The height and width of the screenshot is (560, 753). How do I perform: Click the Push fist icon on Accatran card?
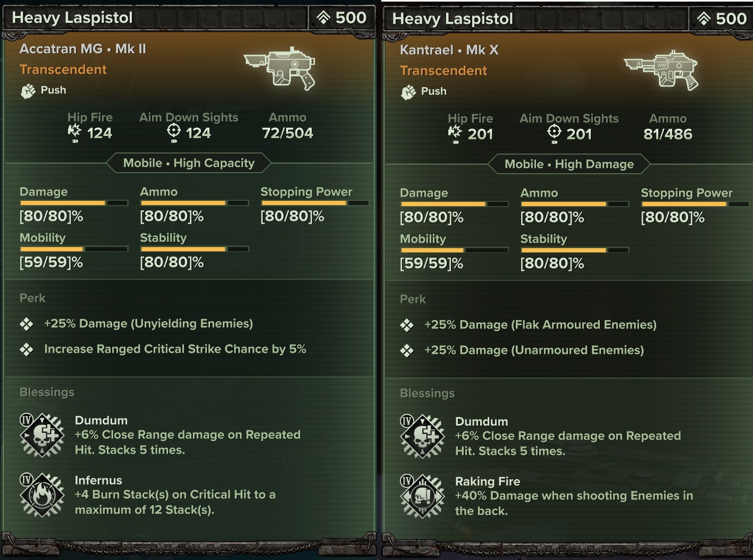click(x=28, y=91)
